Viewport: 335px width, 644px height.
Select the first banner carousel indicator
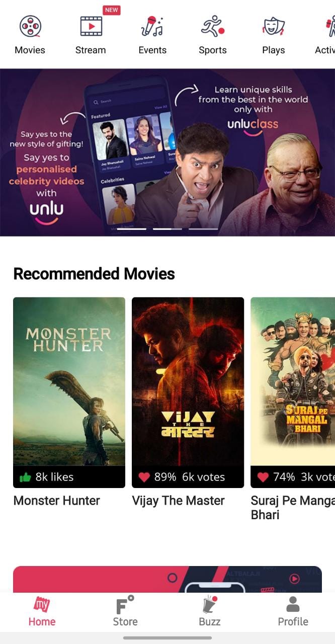coord(132,229)
